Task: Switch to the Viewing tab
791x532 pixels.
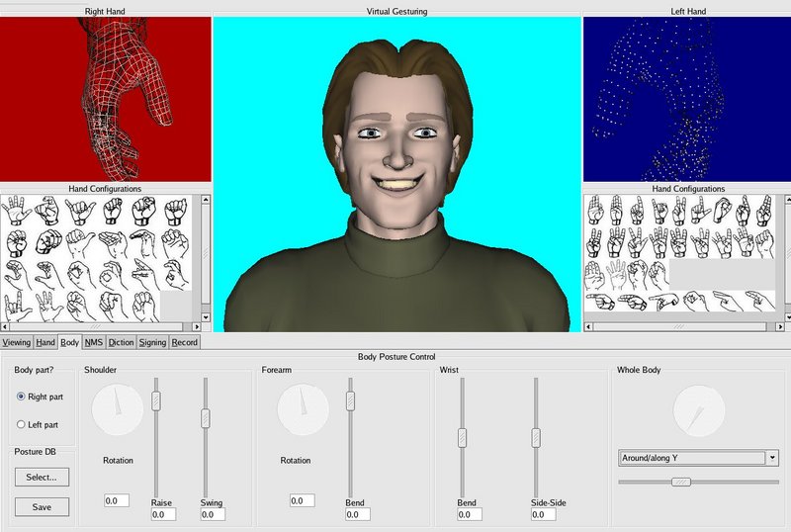Action: pyautogui.click(x=17, y=343)
